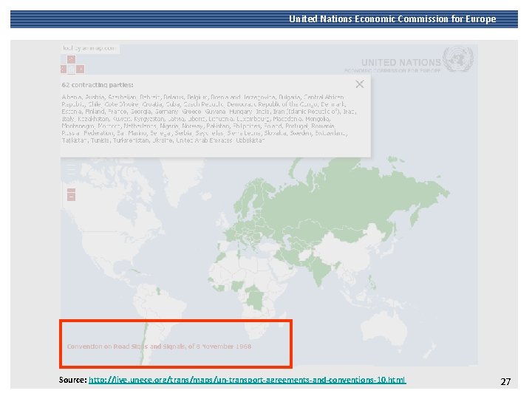The height and width of the screenshot is (399, 532).
Task: Reset map view with the home button
Action: (71, 69)
